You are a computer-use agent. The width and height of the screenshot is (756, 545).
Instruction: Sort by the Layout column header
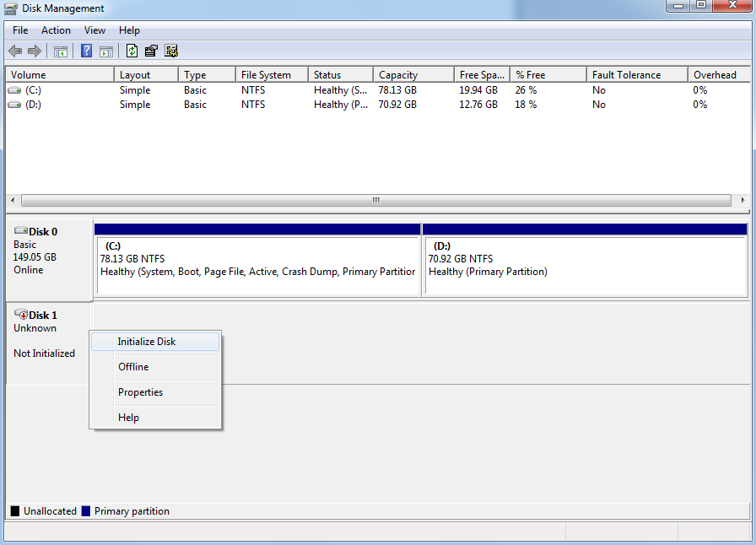click(147, 75)
